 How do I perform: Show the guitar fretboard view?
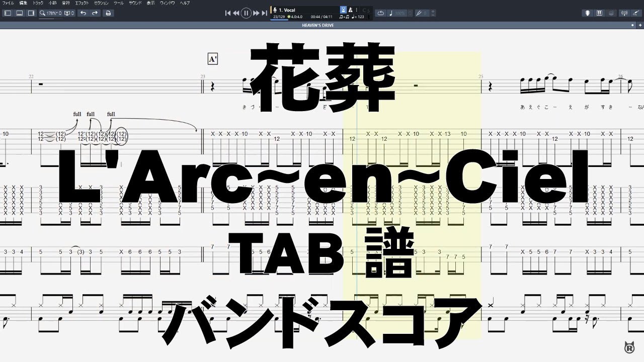588,13
